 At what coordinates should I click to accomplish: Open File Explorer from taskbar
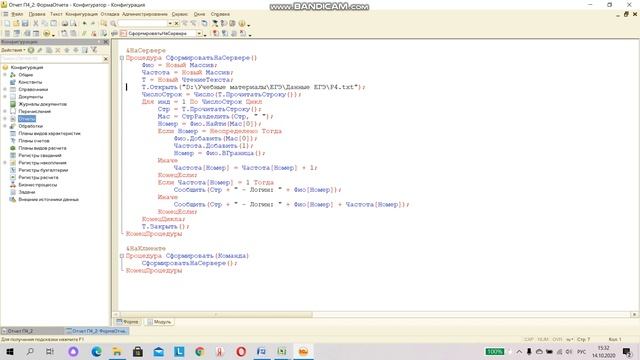click(x=117, y=351)
